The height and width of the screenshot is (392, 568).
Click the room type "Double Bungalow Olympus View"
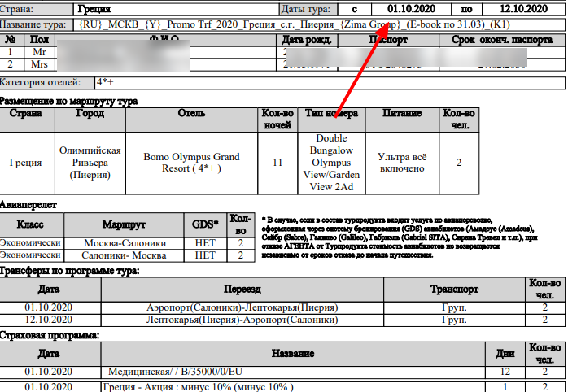click(331, 163)
